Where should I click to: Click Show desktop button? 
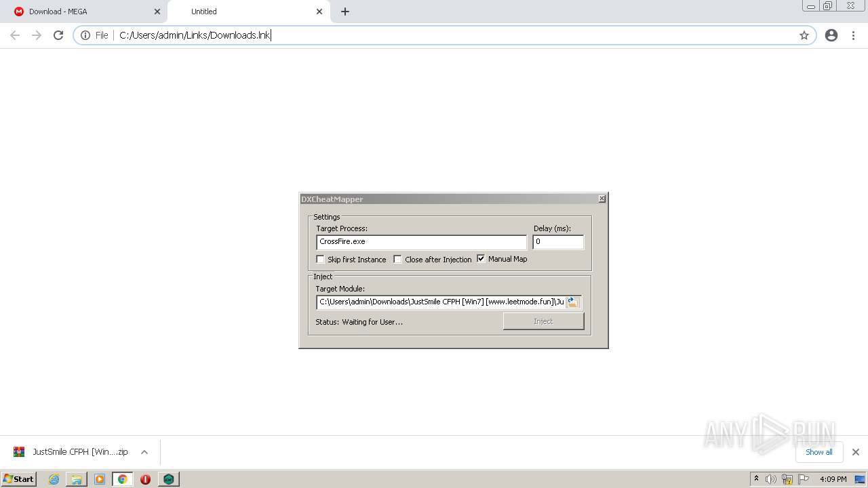point(861,479)
